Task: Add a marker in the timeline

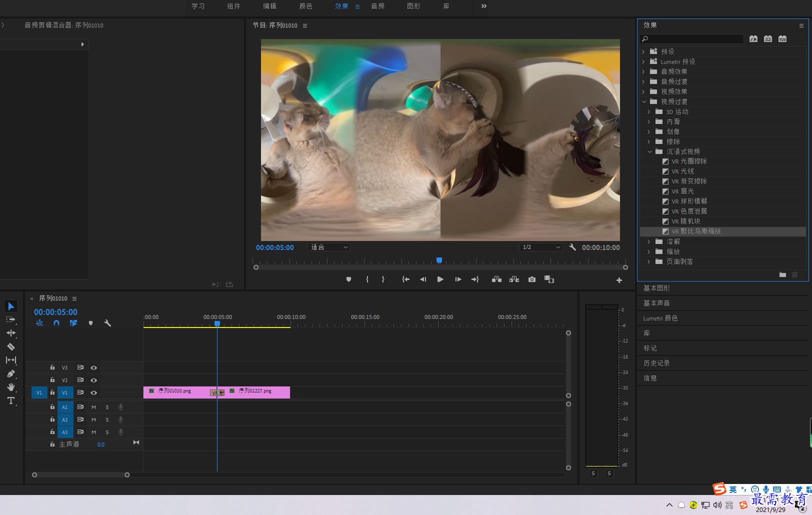Action: (90, 323)
